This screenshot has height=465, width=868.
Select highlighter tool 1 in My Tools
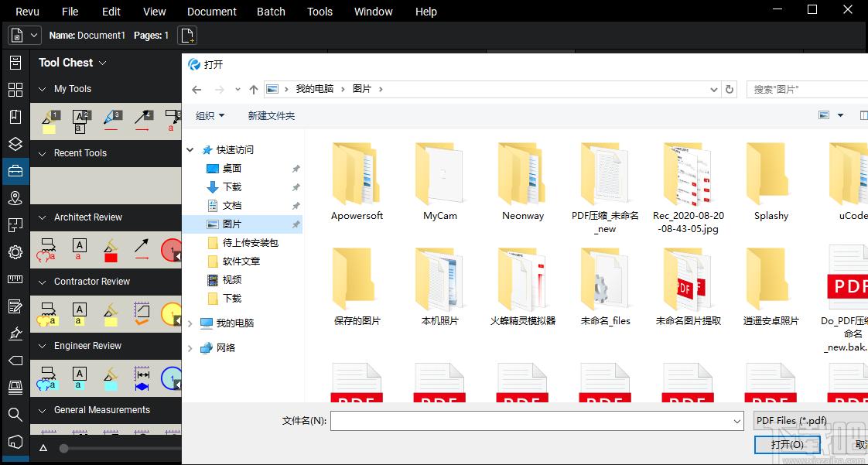49,122
